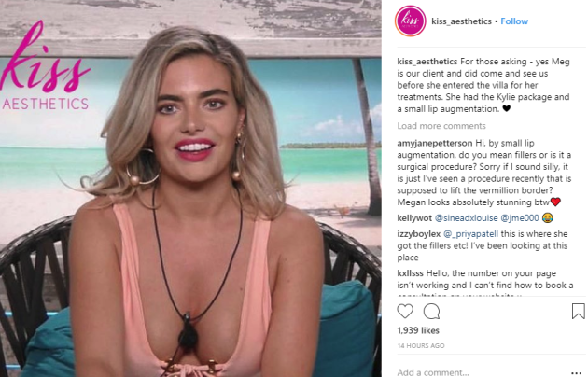Open kellywot's profile

coord(414,218)
